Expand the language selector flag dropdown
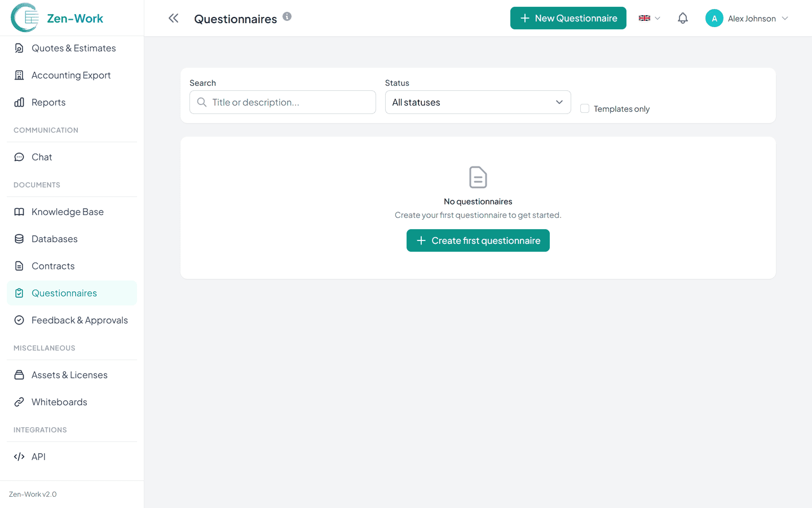 click(x=649, y=18)
